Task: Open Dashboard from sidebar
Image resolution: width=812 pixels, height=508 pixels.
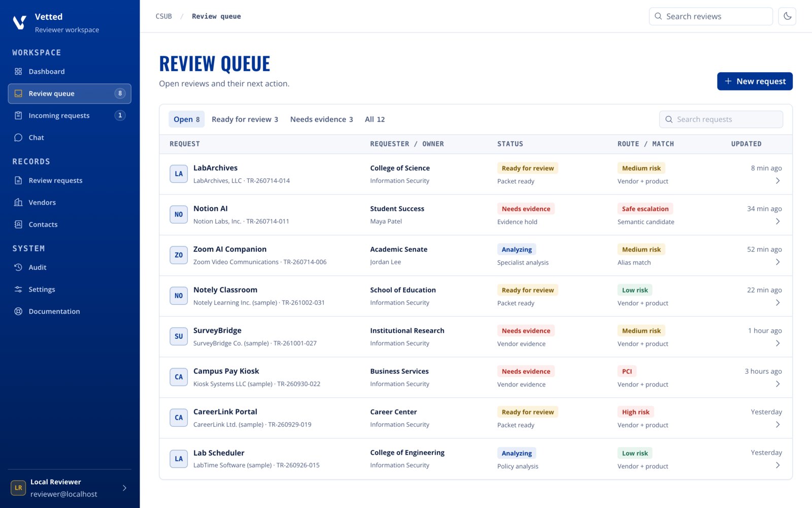Action: (x=70, y=72)
